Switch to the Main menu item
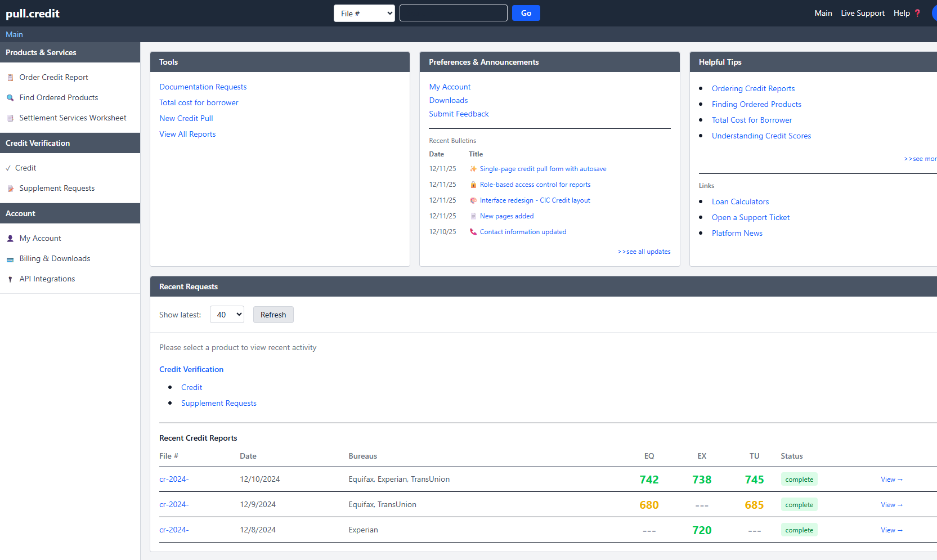 coord(823,12)
